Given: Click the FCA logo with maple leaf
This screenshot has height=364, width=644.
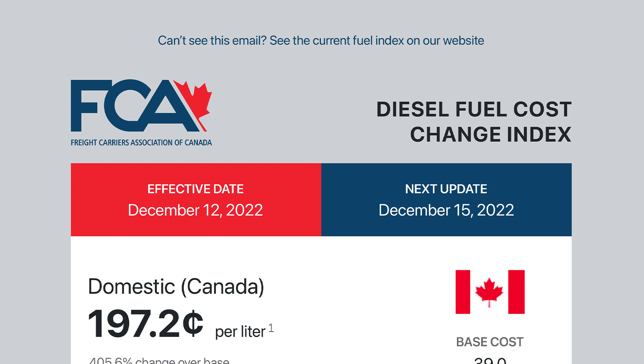Looking at the screenshot, I should [x=141, y=113].
